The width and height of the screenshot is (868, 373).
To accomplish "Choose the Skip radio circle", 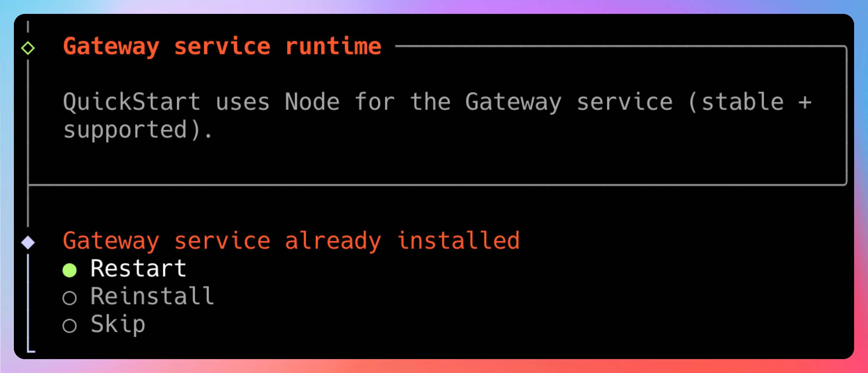I will click(x=69, y=325).
